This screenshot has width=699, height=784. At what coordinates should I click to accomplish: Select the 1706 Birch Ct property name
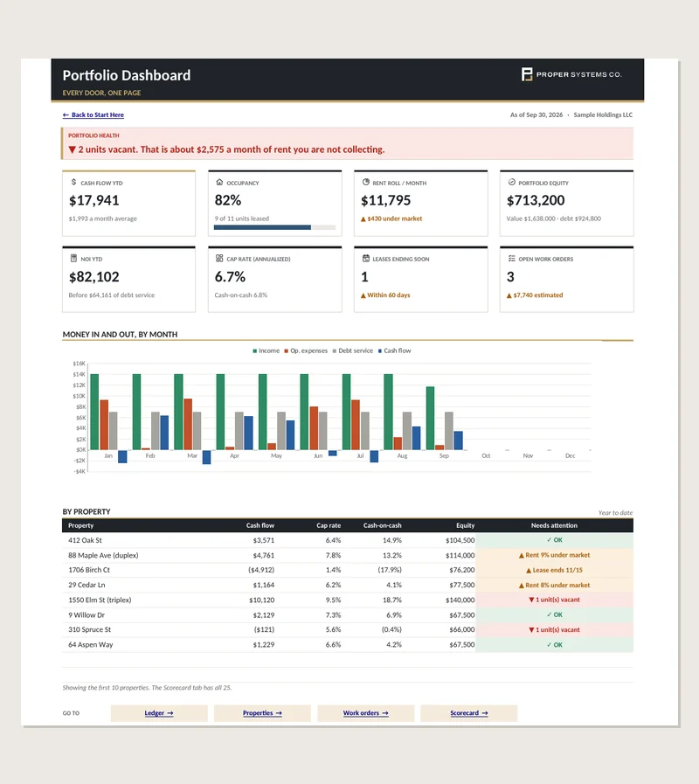click(x=89, y=570)
